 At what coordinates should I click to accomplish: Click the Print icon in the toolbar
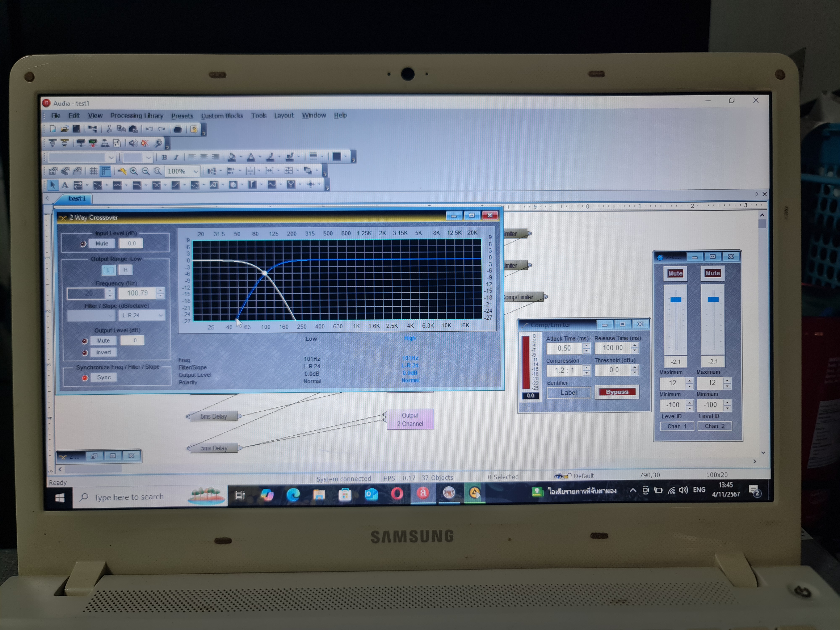click(177, 129)
